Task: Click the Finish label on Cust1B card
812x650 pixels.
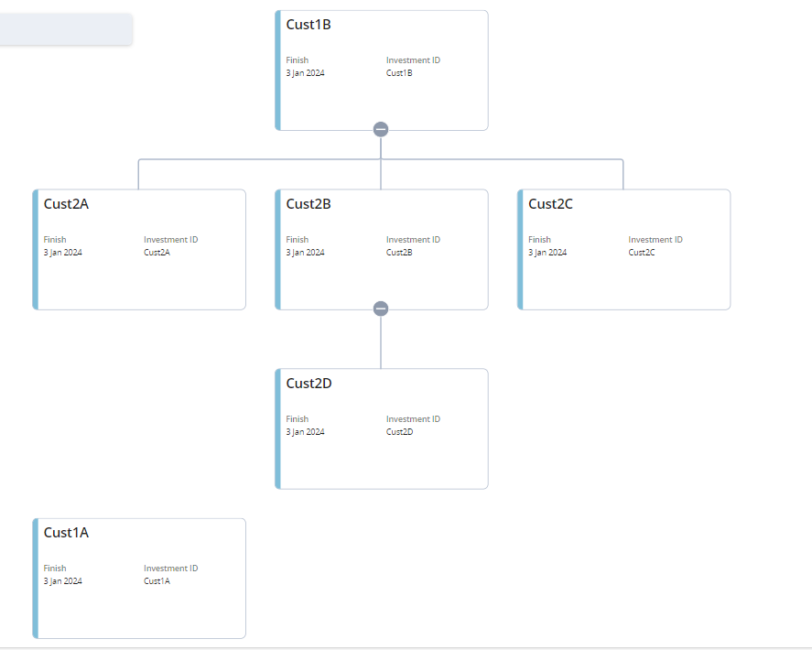Action: click(x=297, y=60)
